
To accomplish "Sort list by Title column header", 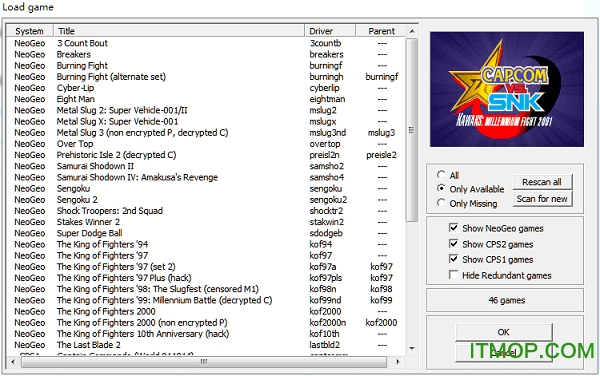I will coord(179,31).
